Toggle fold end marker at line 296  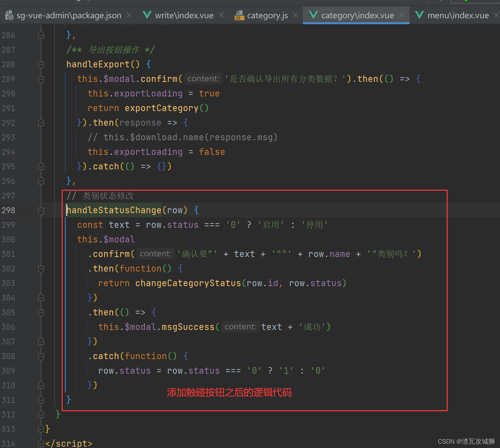tap(41, 181)
